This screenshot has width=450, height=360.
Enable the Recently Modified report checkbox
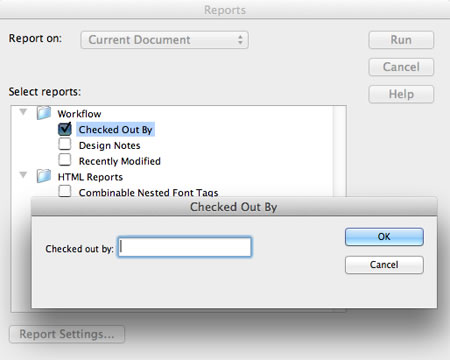(x=65, y=160)
